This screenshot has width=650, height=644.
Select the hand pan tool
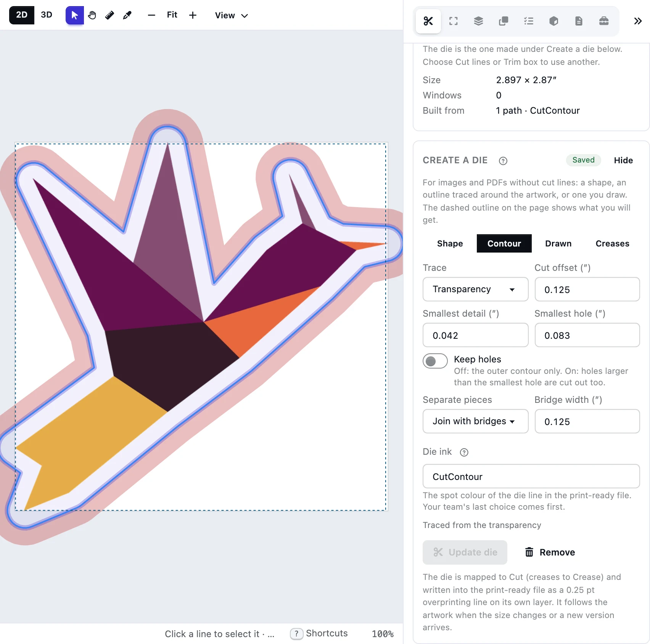tap(92, 15)
